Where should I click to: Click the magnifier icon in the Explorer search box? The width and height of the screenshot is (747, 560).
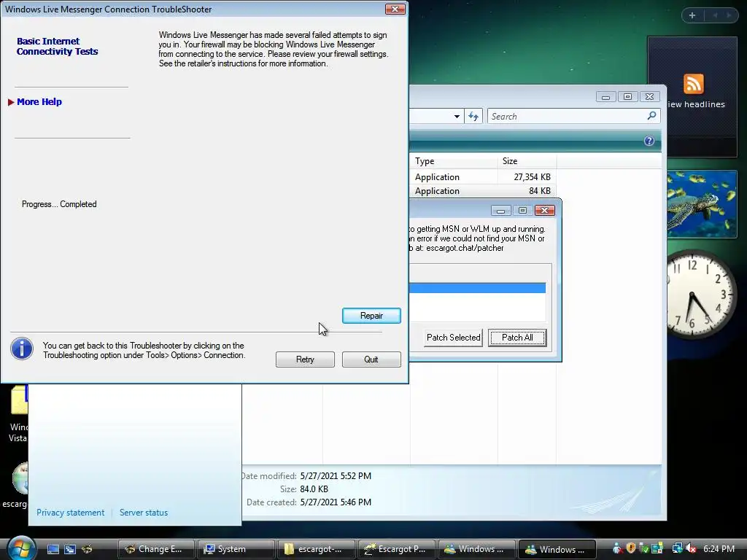[651, 116]
